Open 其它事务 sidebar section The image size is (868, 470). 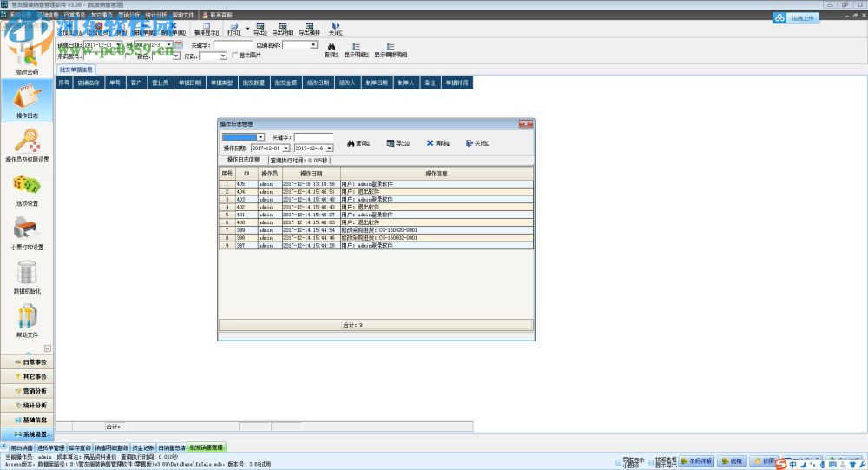point(27,376)
